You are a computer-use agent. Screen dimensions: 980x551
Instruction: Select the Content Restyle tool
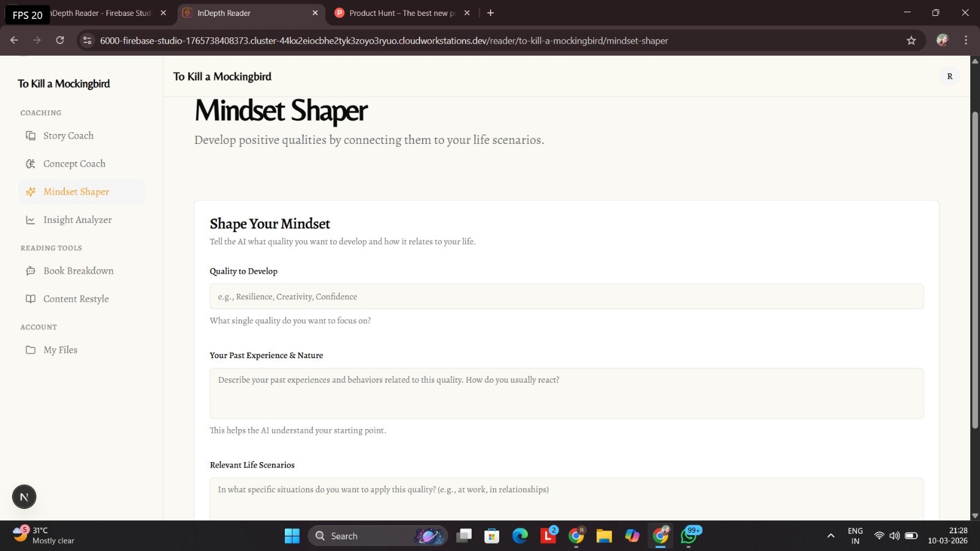(x=76, y=298)
